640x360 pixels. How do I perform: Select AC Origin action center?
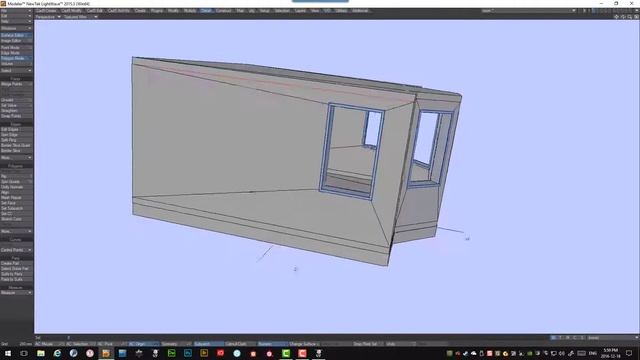tap(143, 344)
